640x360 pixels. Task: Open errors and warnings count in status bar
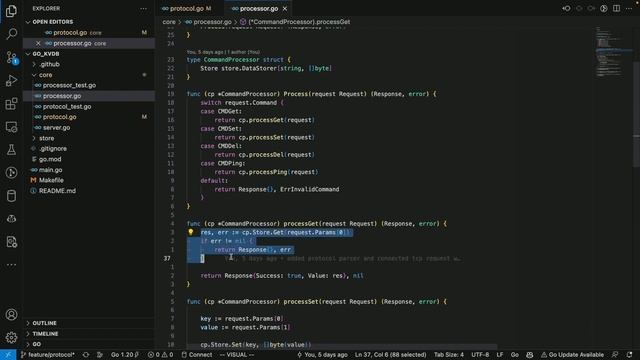(x=160, y=355)
